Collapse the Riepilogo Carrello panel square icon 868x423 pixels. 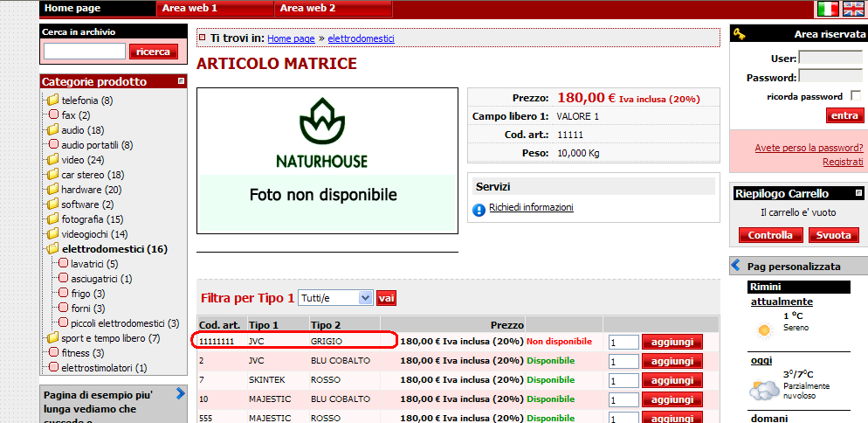(858, 193)
